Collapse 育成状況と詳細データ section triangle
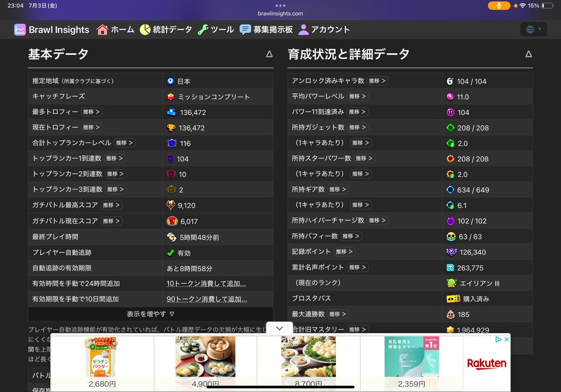Image resolution: width=561 pixels, height=392 pixels. point(528,54)
